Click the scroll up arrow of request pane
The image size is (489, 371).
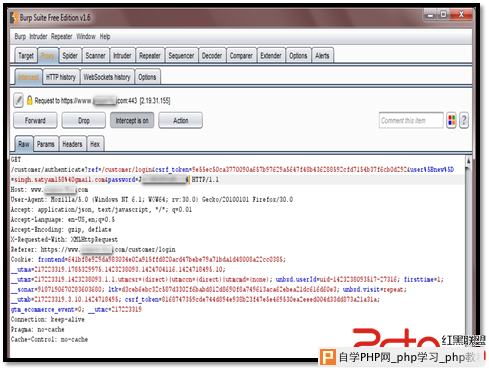[468, 161]
